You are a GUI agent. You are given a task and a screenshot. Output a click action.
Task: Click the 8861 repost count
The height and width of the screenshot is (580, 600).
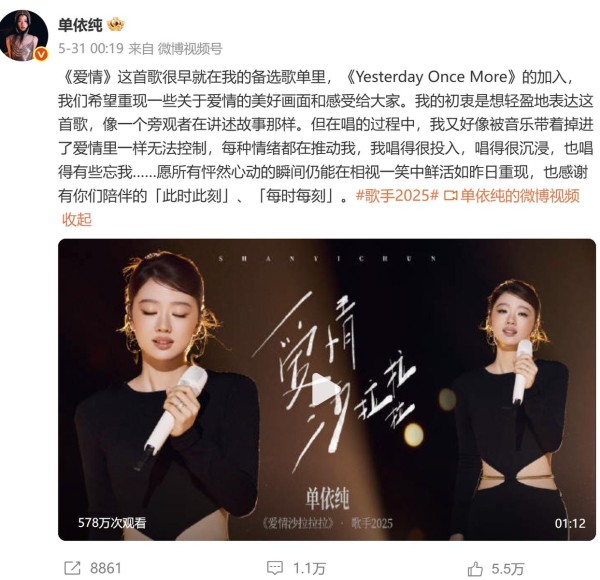[106, 568]
